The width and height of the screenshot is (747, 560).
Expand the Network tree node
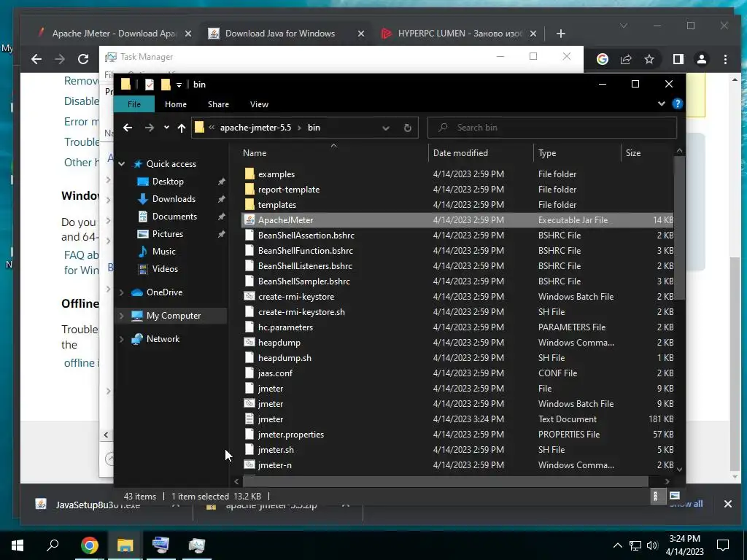122,339
